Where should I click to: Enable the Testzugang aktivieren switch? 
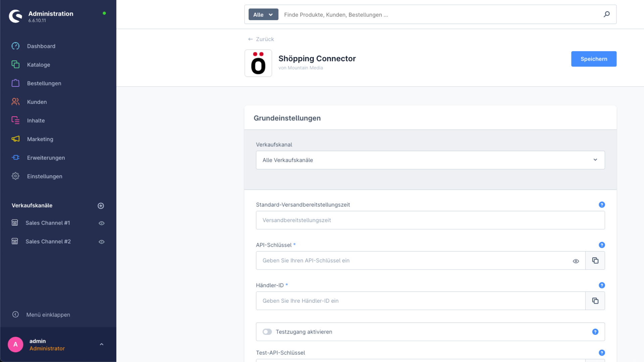coord(267,332)
